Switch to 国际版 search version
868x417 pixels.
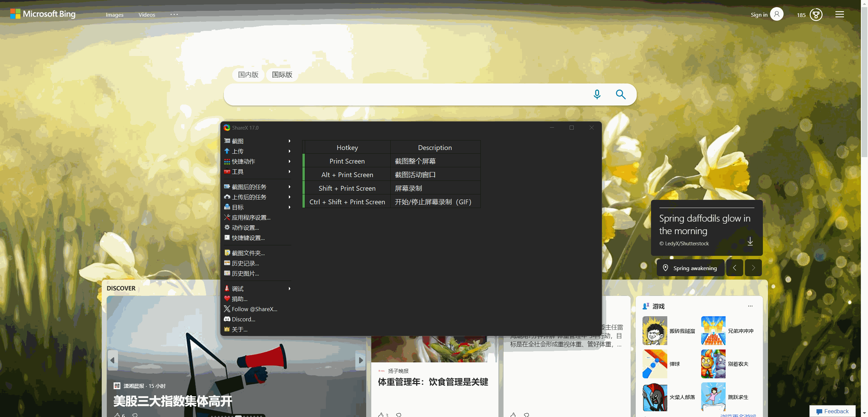[x=282, y=75]
